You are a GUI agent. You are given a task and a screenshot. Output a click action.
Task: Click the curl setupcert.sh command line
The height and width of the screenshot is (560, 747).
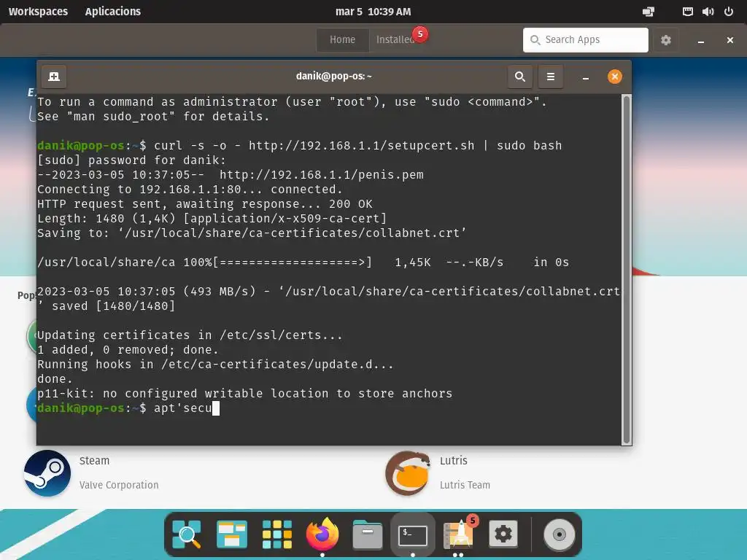click(x=300, y=145)
